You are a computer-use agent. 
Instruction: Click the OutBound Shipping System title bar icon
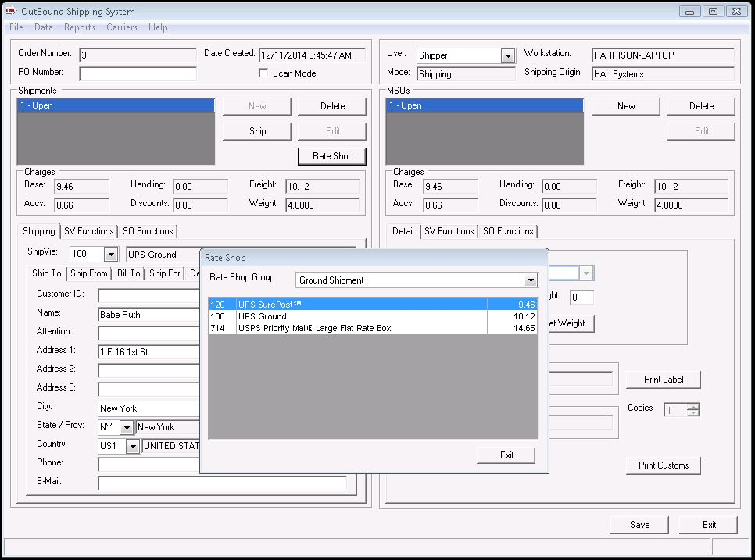[11, 11]
